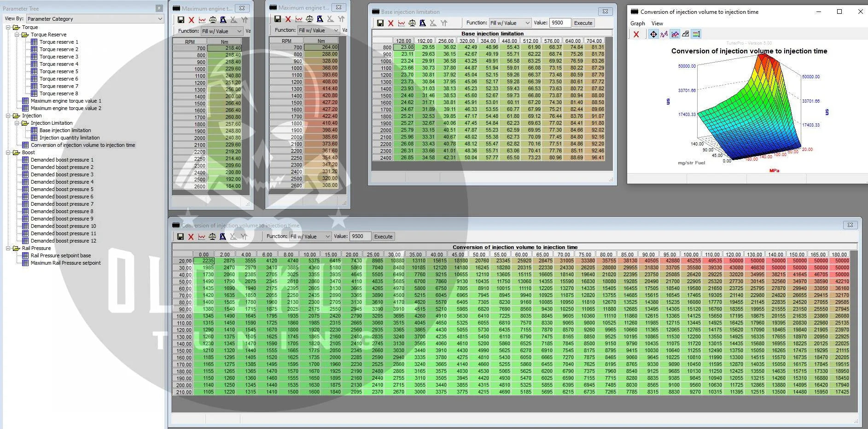This screenshot has height=429, width=868.
Task: Click Value field in Conversion table window
Action: point(360,237)
